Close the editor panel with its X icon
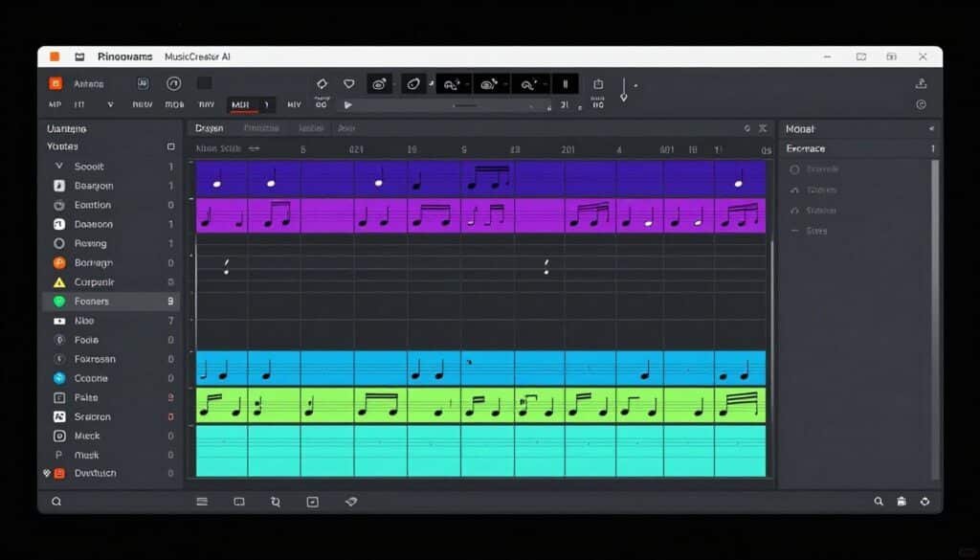This screenshot has height=560, width=980. (x=763, y=128)
